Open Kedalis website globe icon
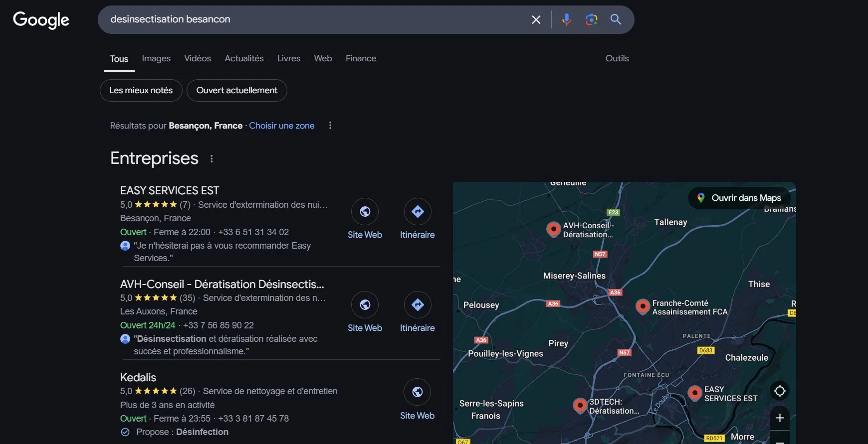The width and height of the screenshot is (868, 444). tap(417, 392)
